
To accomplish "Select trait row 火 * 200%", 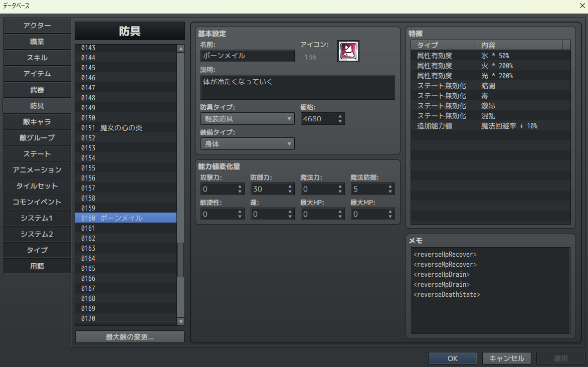I will (490, 66).
